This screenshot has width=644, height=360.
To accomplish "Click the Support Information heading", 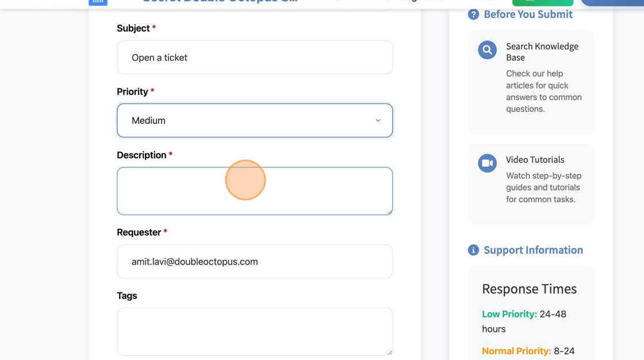I will [x=533, y=250].
